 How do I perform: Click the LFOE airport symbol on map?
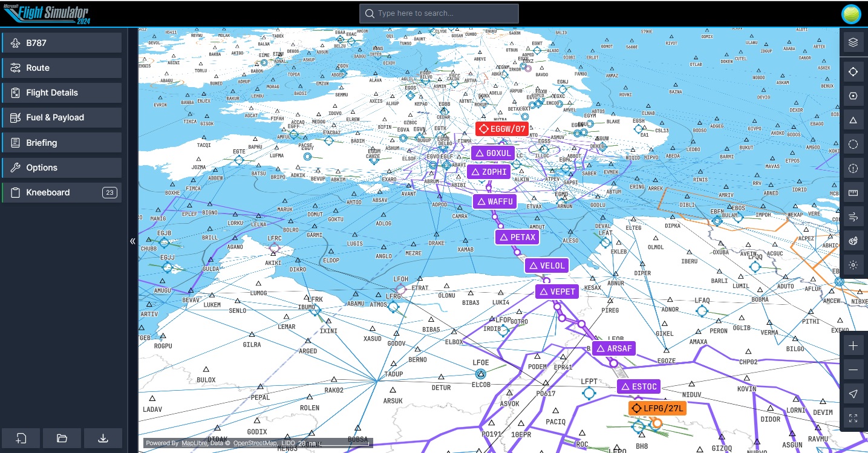click(x=481, y=374)
